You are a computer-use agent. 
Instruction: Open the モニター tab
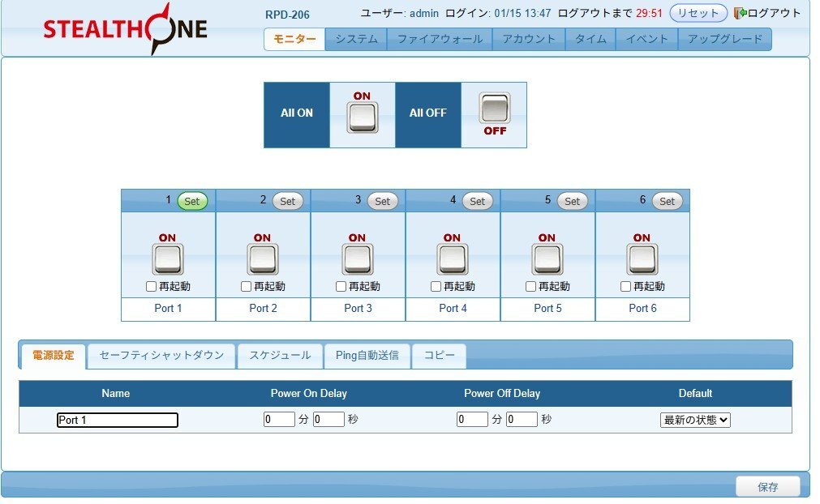coord(294,39)
